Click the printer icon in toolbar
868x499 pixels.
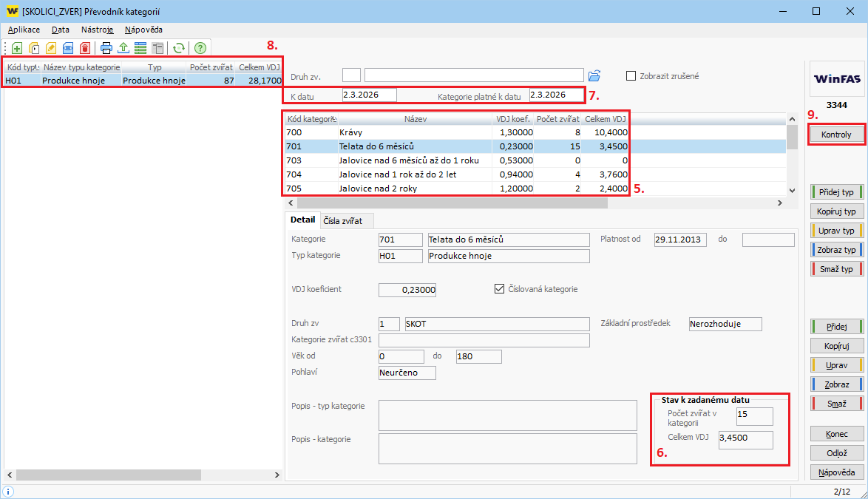coord(106,48)
